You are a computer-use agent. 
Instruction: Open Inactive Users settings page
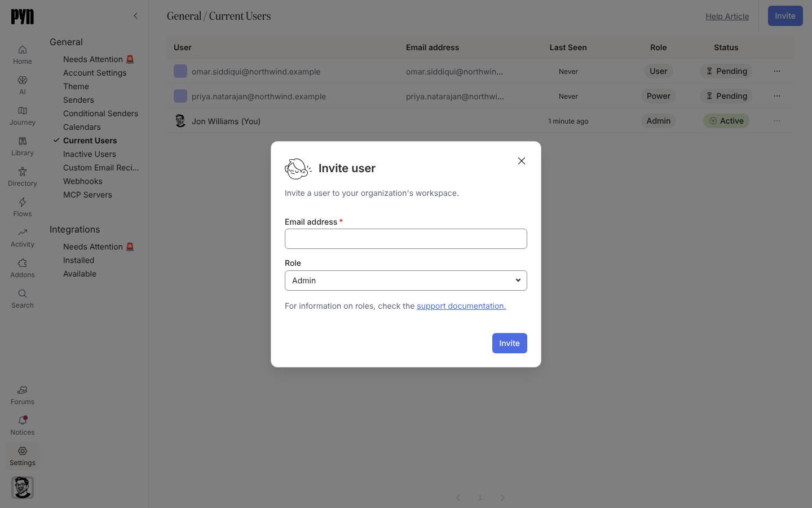click(90, 154)
